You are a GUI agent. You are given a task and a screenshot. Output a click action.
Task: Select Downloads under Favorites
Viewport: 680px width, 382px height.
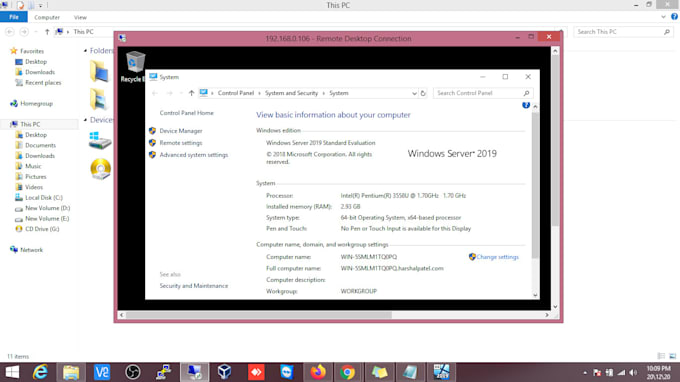coord(35,72)
